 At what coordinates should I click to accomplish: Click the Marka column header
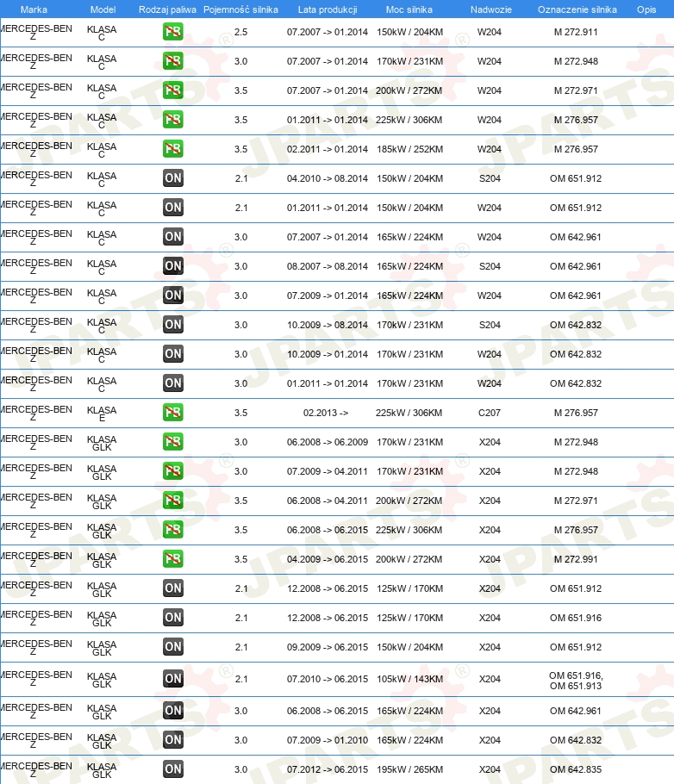(34, 9)
